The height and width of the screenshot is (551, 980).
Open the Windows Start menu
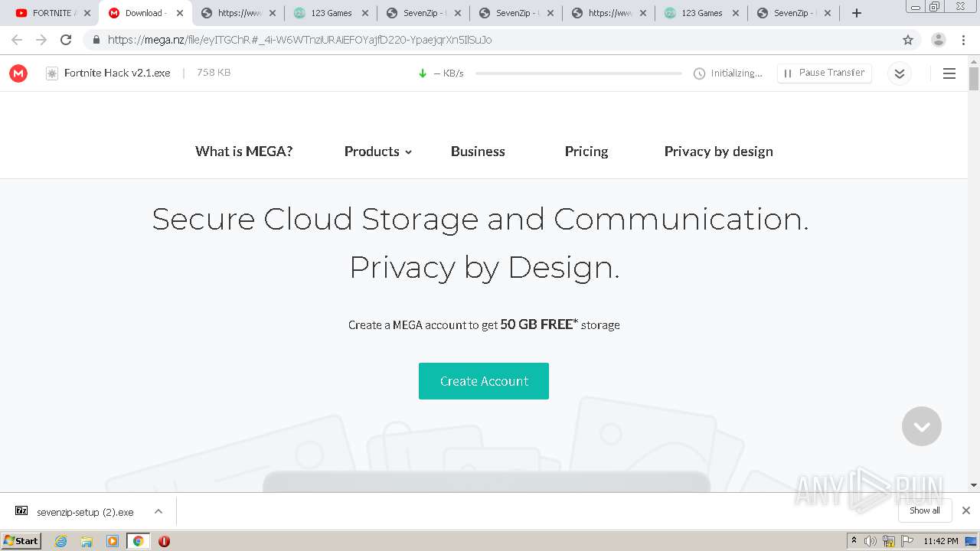coord(21,540)
